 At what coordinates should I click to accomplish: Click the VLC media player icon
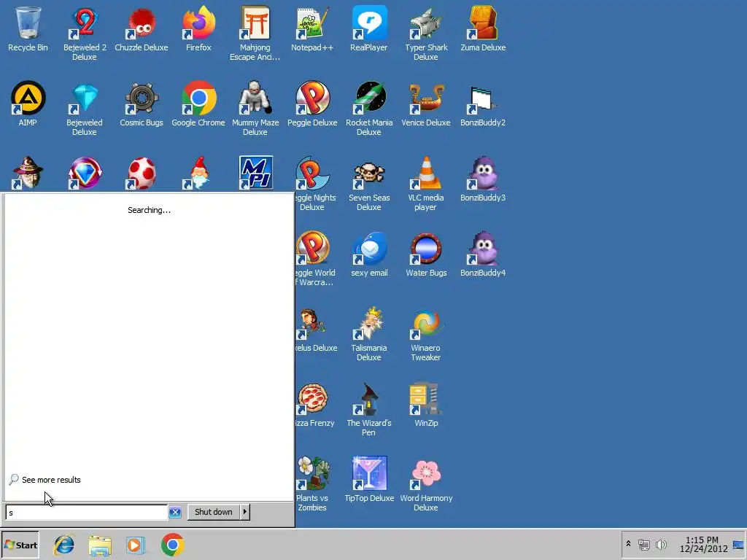(426, 184)
